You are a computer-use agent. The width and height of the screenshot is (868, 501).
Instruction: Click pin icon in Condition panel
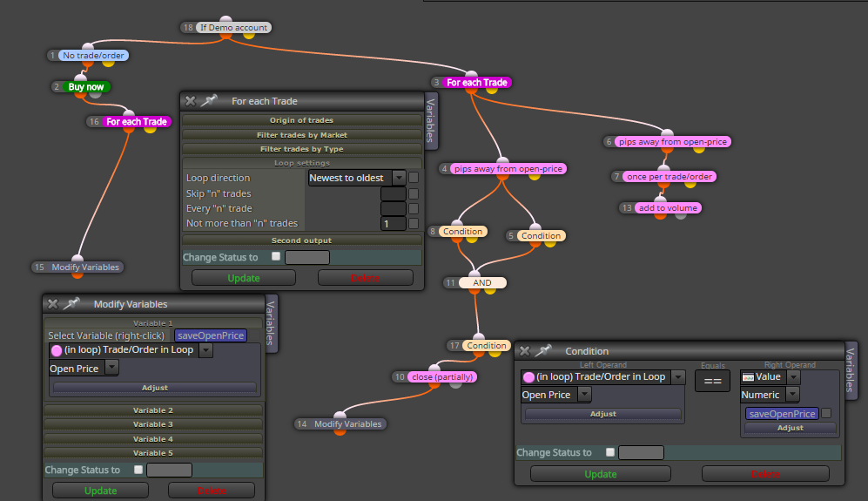pos(543,351)
